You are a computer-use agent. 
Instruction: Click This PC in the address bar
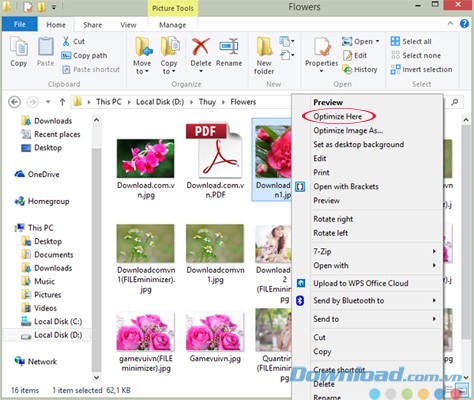click(x=109, y=102)
